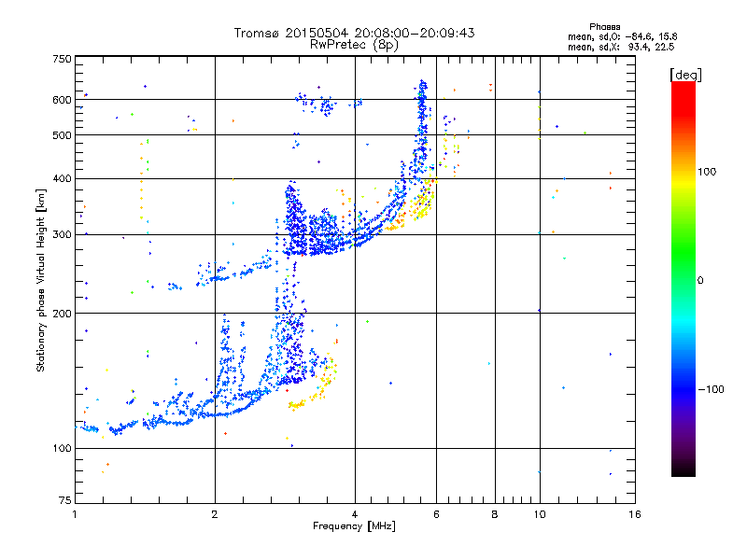Click the y-axis '200' tick label
The image size is (747, 560).
62,314
